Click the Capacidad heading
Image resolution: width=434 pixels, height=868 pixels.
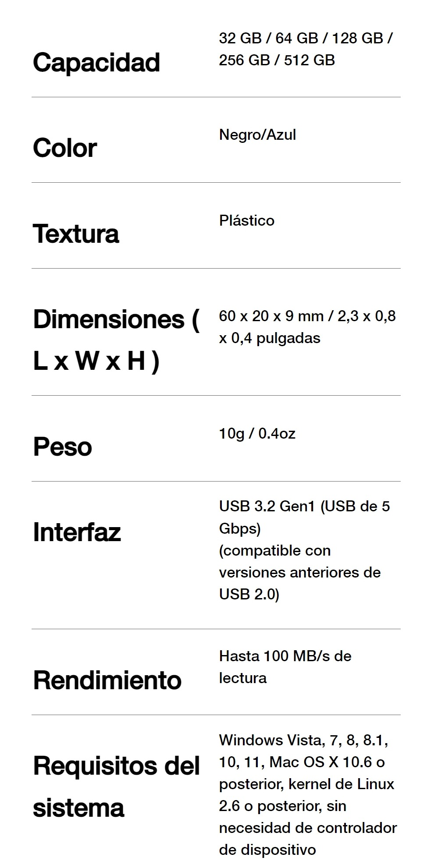[x=96, y=62]
